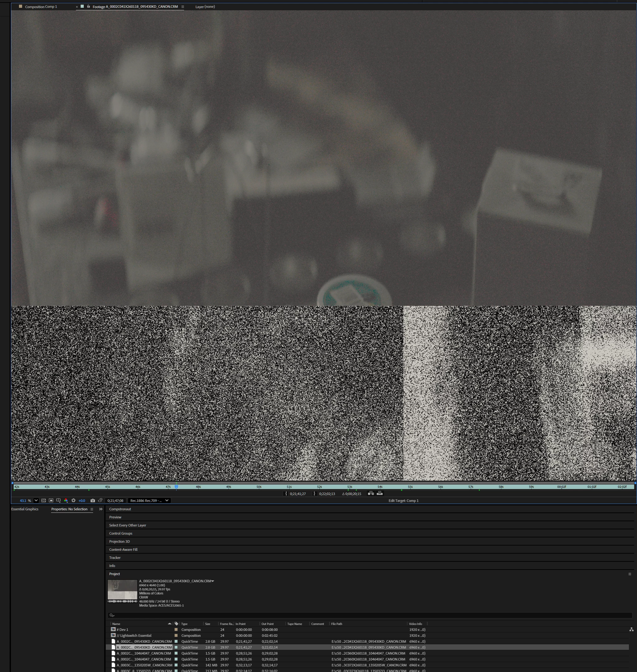Expand the Content-Aware Fill panel
The width and height of the screenshot is (637, 672).
(123, 549)
